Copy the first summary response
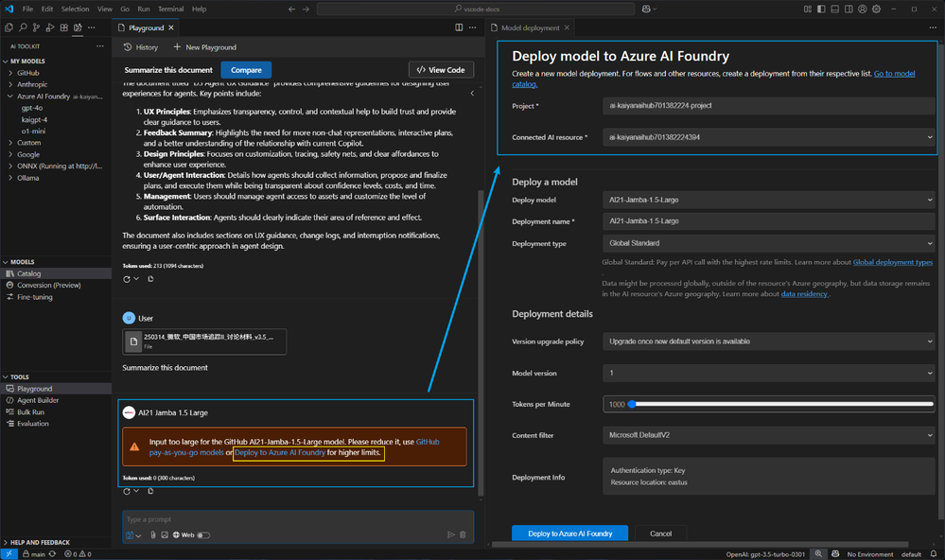Viewport: 945px width, 560px height. [150, 279]
